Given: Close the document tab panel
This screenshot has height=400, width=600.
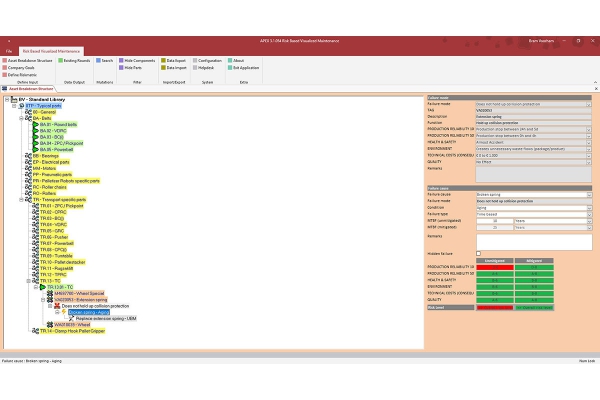Looking at the screenshot, I should 596,89.
